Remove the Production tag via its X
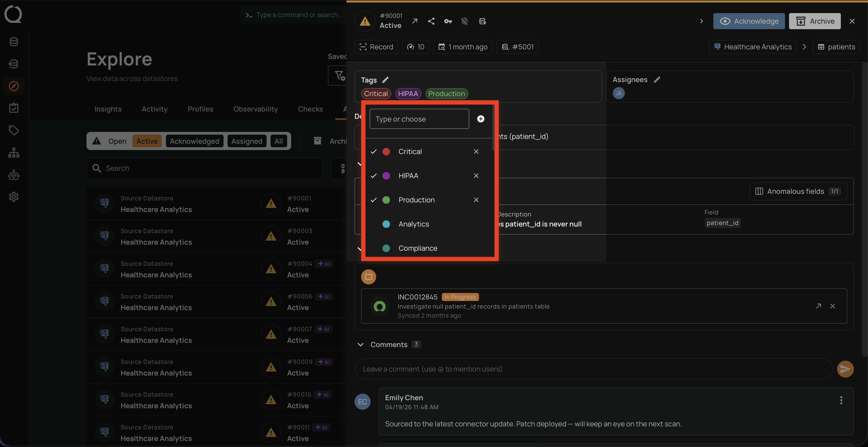This screenshot has width=868, height=447. [x=476, y=200]
